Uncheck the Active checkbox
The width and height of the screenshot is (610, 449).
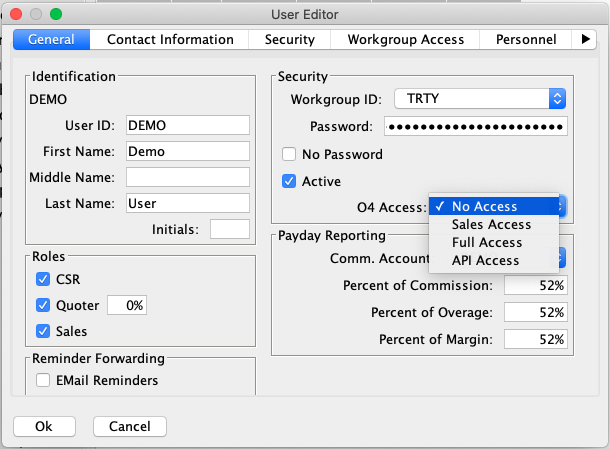289,181
